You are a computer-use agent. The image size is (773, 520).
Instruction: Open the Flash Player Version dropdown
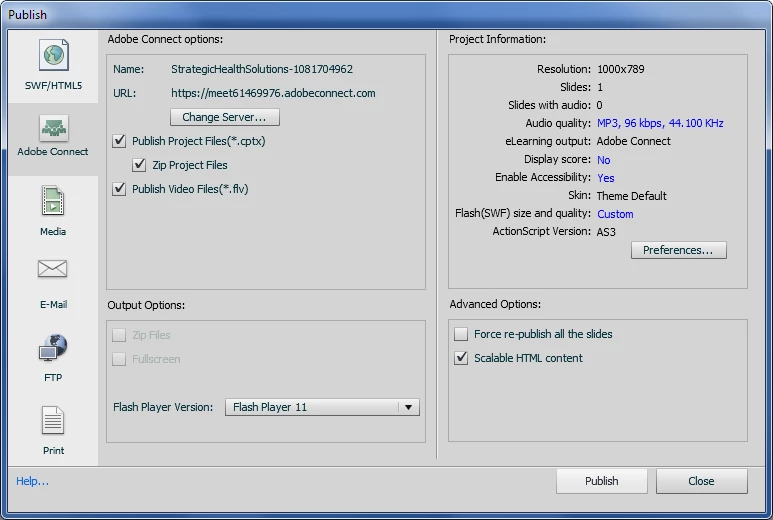(x=322, y=407)
